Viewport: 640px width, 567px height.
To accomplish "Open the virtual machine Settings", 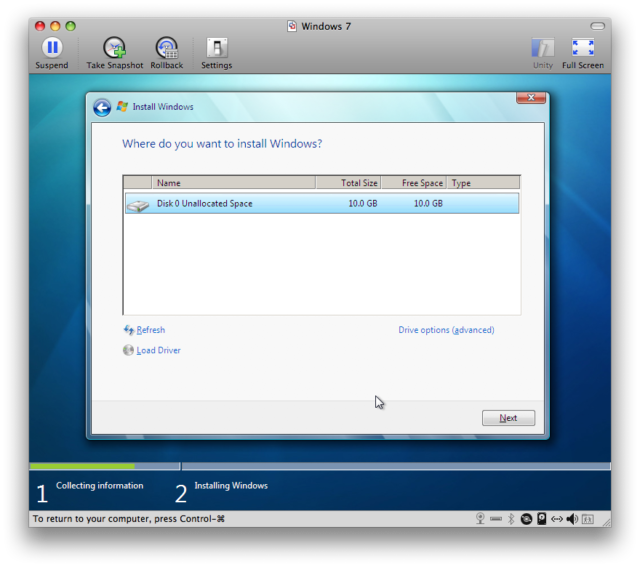I will [x=217, y=53].
